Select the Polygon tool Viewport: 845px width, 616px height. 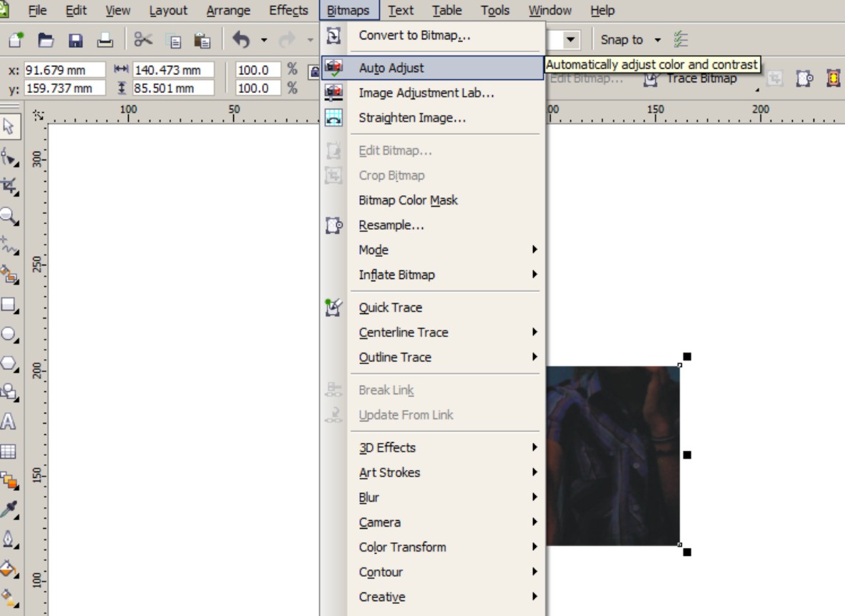9,363
